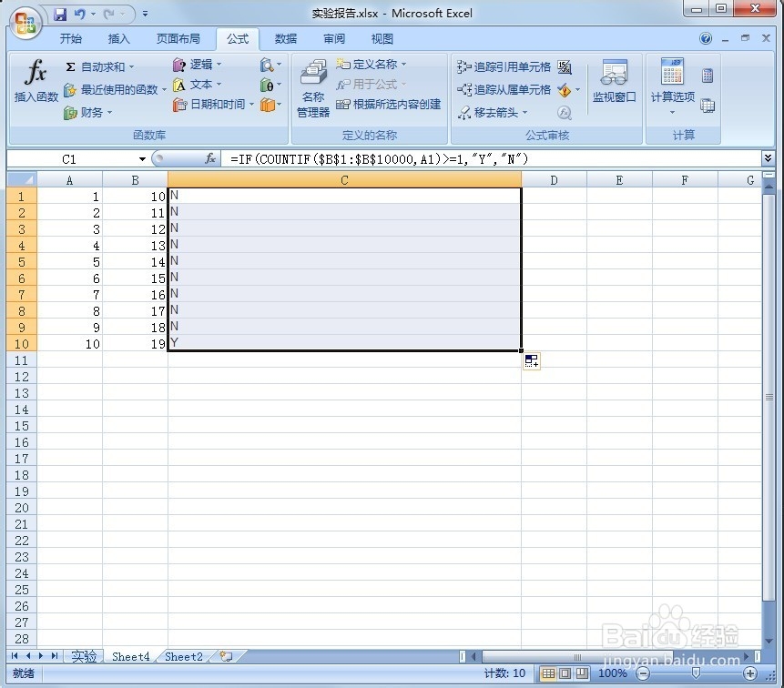Click Calculate Sheet icon

tap(708, 106)
